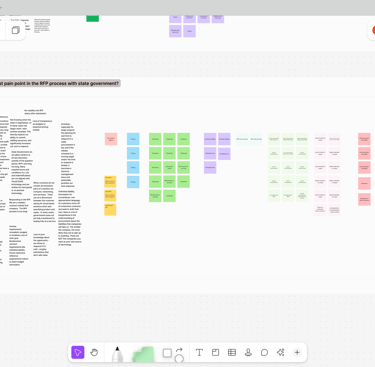This screenshot has height=367, width=375.
Task: Select the dark green rectangle at top
Action: (x=93, y=18)
